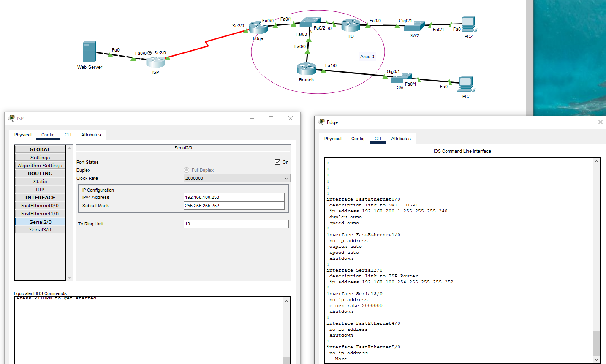Click scroll-up arrow in IOS Commands box

[x=287, y=301]
